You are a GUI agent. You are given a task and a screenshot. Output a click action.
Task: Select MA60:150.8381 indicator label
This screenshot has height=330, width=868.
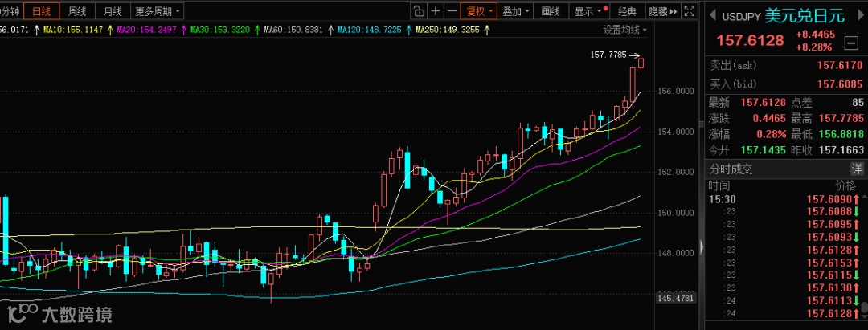pos(293,30)
